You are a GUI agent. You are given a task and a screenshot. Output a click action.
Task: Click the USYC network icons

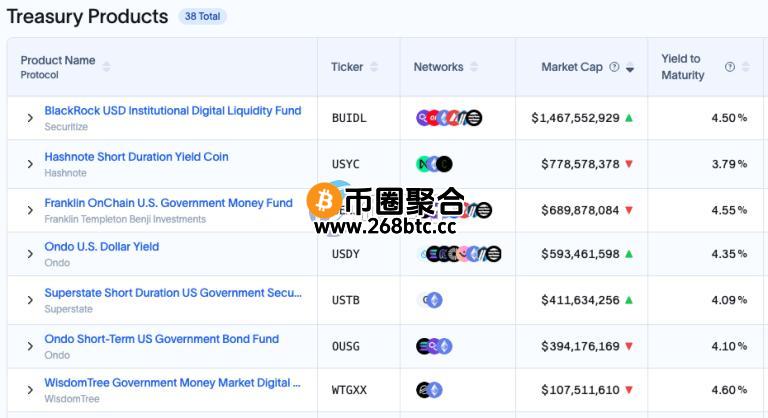[x=434, y=164]
